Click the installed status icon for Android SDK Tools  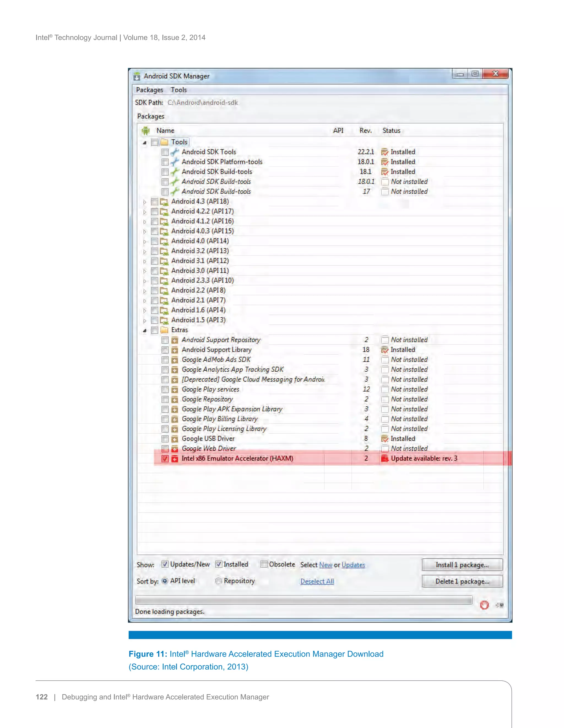click(385, 152)
